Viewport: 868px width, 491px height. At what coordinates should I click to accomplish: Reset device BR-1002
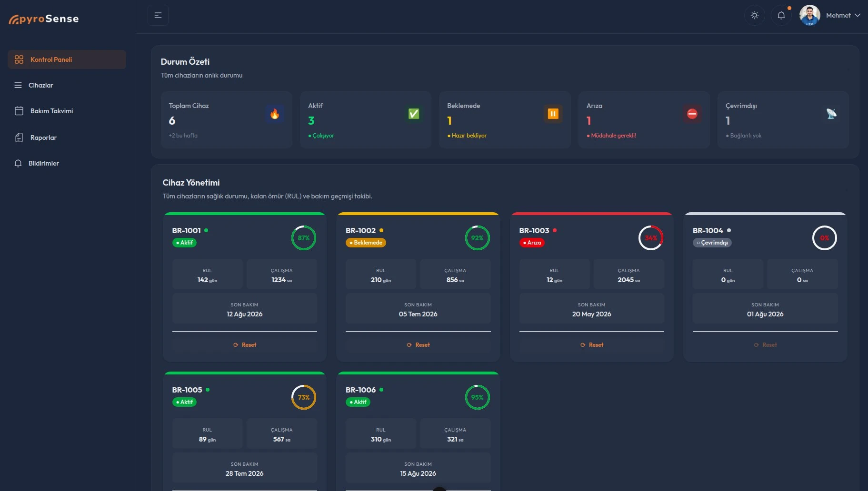[x=418, y=345]
